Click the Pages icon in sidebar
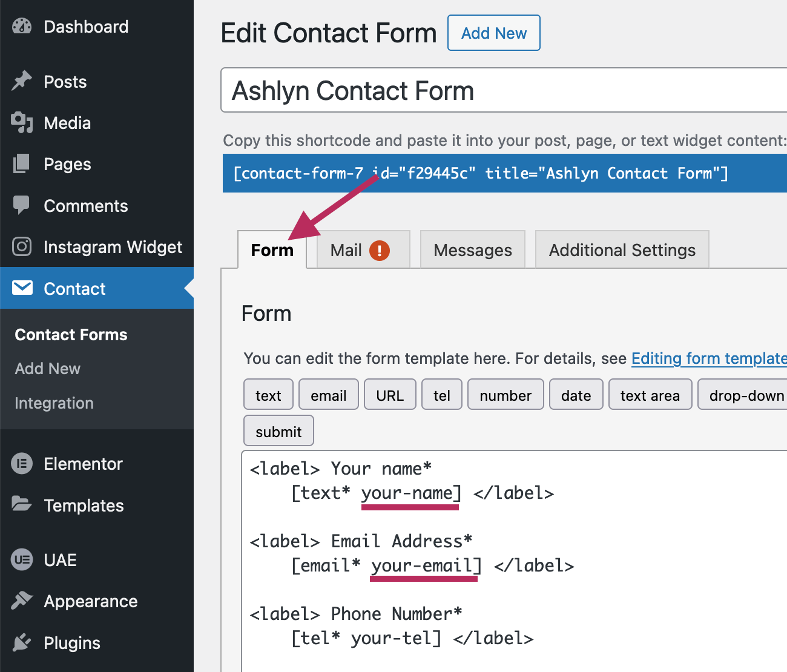The width and height of the screenshot is (787, 672). click(22, 163)
